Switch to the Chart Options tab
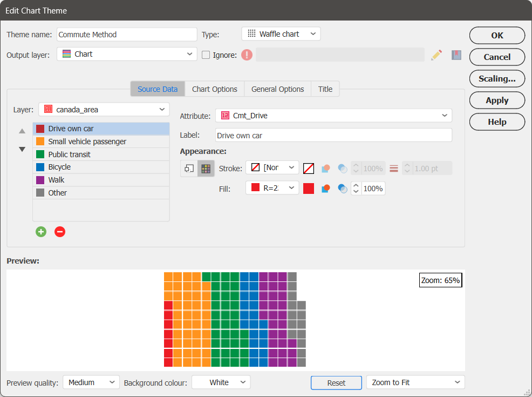 [x=214, y=89]
